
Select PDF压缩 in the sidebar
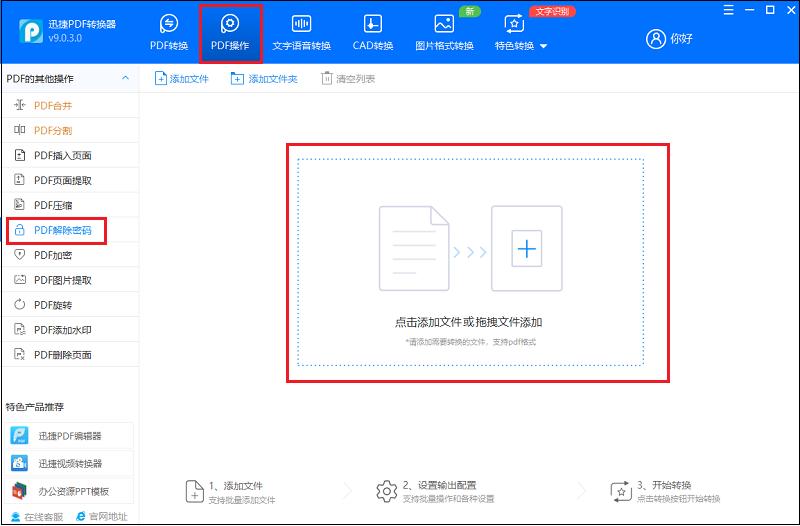70,206
